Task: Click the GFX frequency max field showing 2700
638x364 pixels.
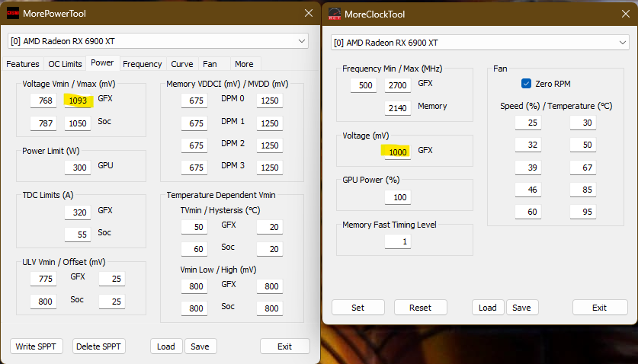Action: (x=398, y=85)
